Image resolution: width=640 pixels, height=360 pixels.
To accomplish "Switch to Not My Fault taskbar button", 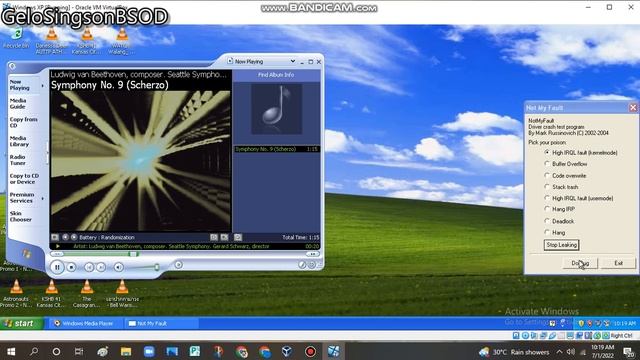I will coord(161,323).
